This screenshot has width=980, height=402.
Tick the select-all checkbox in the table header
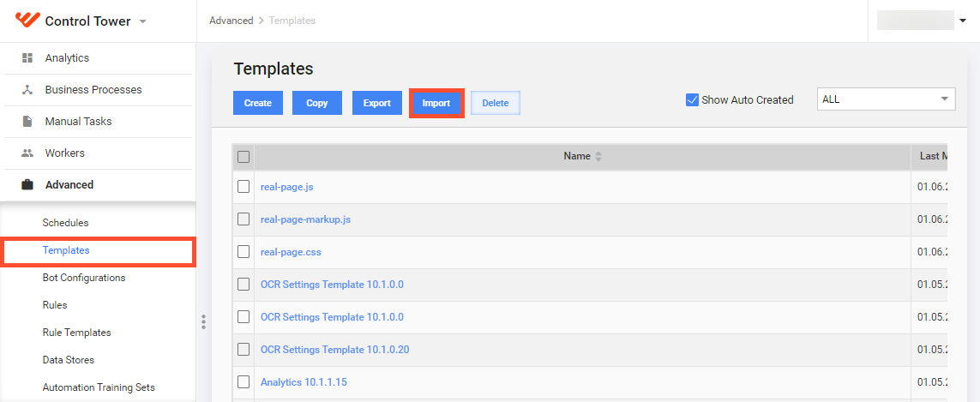(x=243, y=156)
